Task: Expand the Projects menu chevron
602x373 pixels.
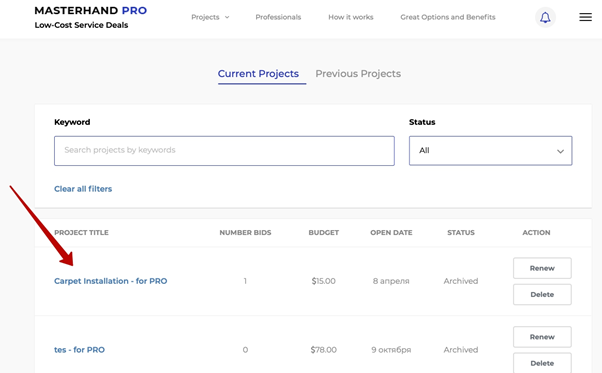Action: (227, 17)
